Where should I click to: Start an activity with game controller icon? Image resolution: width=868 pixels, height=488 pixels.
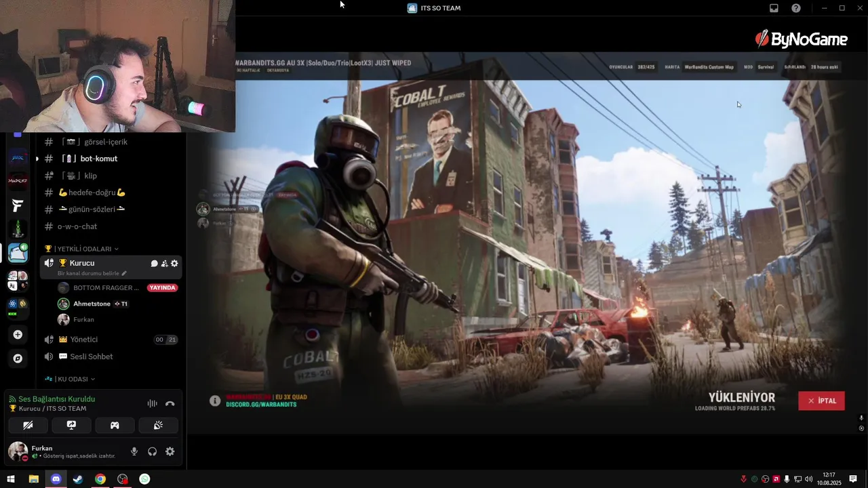115,425
